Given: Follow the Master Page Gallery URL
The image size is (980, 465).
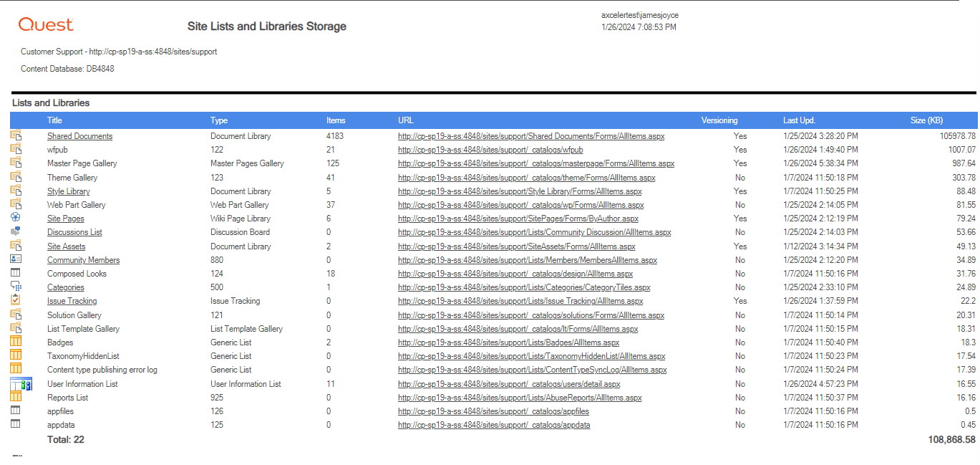Looking at the screenshot, I should pyautogui.click(x=536, y=163).
